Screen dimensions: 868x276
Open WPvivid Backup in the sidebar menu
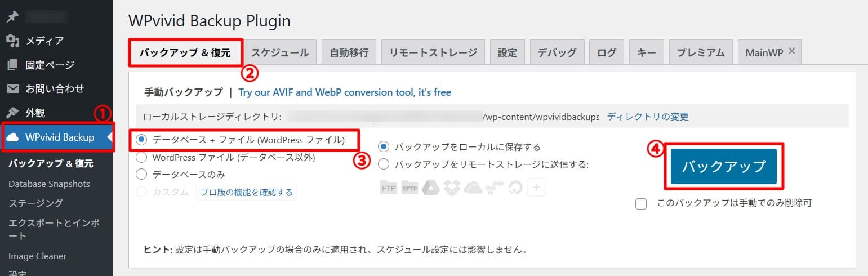point(59,137)
